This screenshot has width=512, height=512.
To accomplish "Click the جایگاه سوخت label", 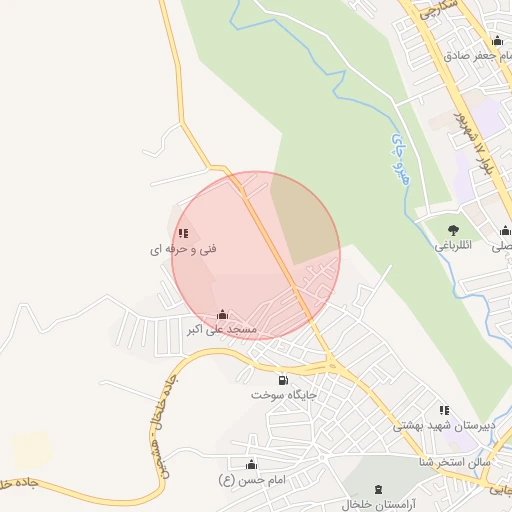I will (283, 395).
